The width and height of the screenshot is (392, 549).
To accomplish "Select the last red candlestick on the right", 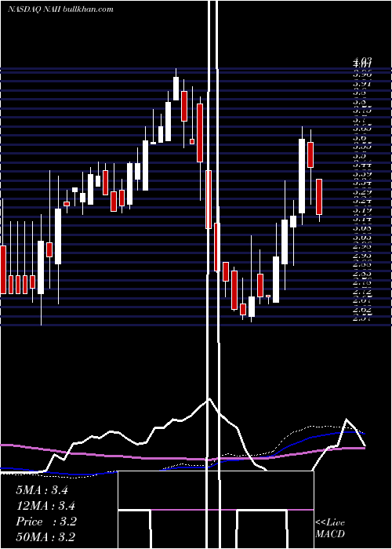I will point(319,196).
